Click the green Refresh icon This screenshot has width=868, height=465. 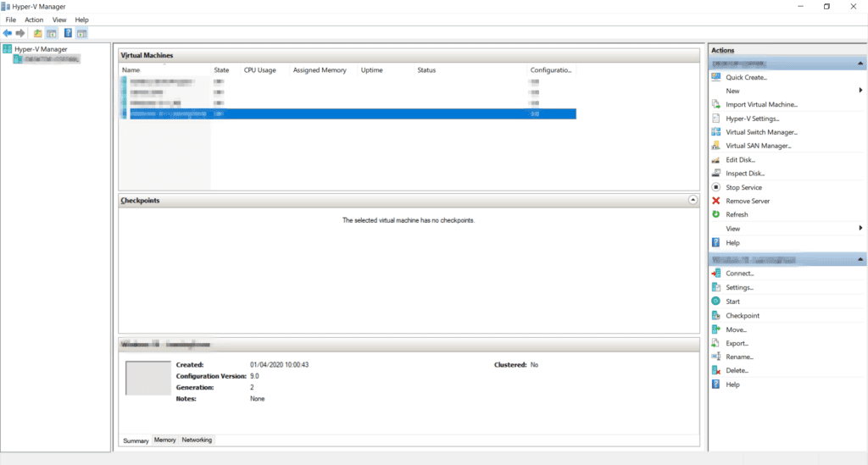[715, 214]
